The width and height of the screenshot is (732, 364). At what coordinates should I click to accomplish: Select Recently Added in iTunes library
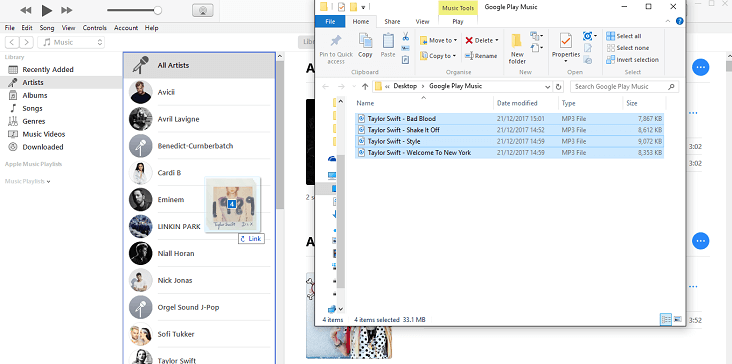(x=48, y=70)
